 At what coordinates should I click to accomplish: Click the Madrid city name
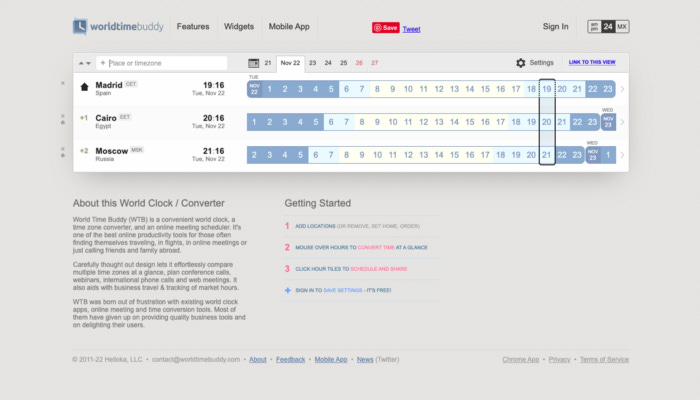108,85
